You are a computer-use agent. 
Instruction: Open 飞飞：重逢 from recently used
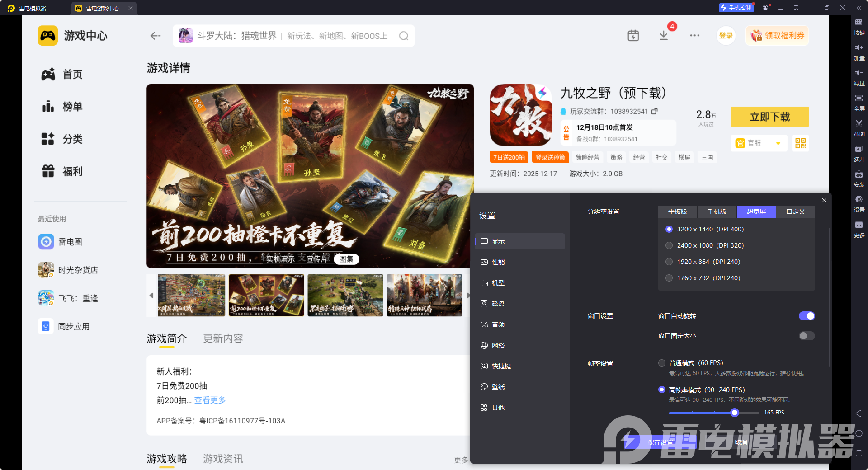(68, 298)
